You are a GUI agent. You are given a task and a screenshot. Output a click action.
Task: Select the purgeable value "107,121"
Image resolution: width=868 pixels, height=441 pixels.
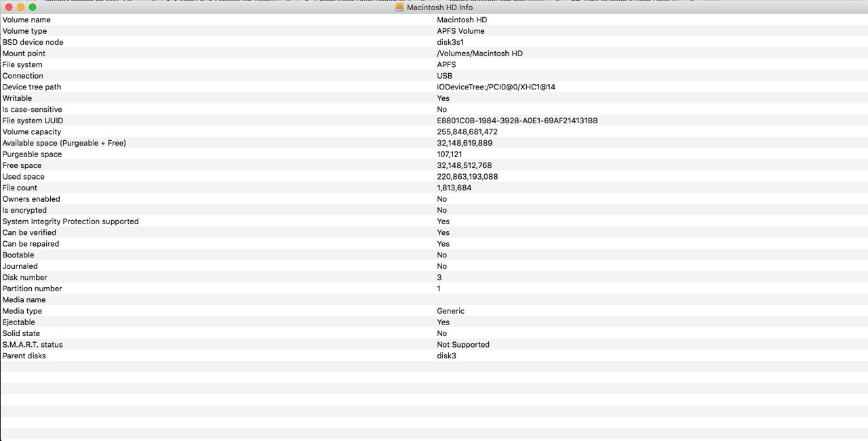[x=449, y=154]
